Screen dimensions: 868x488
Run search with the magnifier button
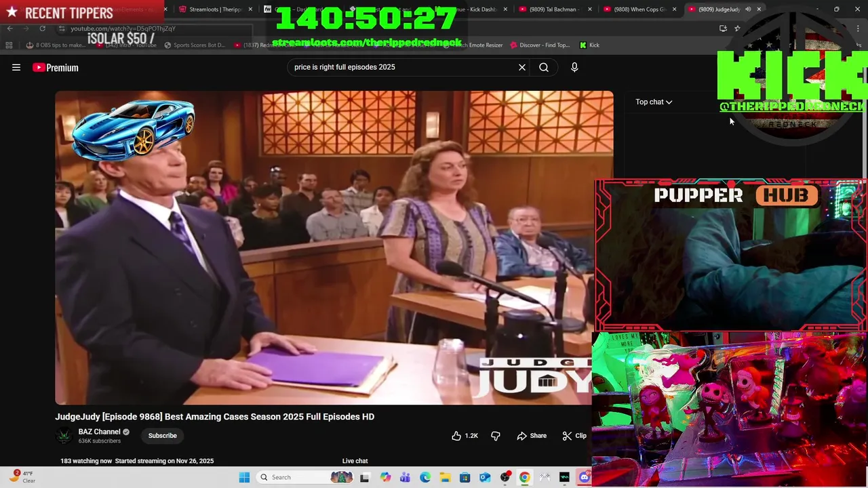[x=544, y=67]
